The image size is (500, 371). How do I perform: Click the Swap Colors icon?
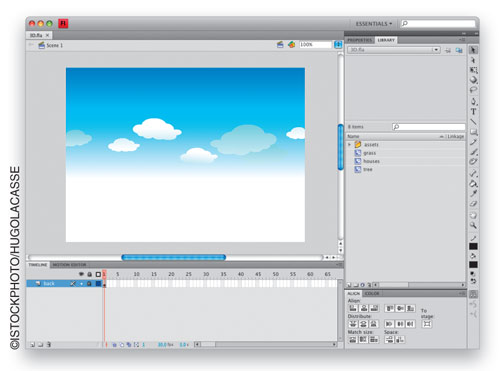(473, 281)
